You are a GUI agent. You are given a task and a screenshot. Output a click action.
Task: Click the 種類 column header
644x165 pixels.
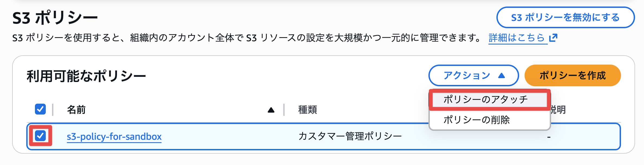308,110
